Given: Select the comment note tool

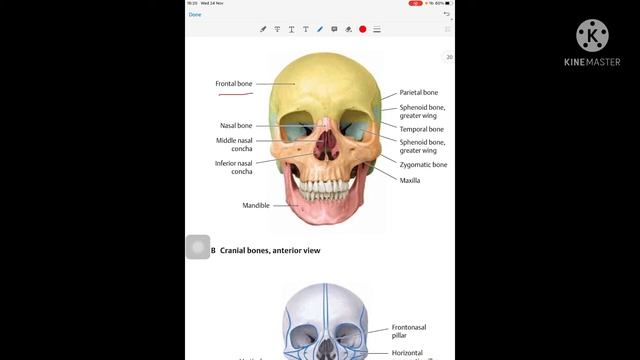Looking at the screenshot, I should pos(334,29).
